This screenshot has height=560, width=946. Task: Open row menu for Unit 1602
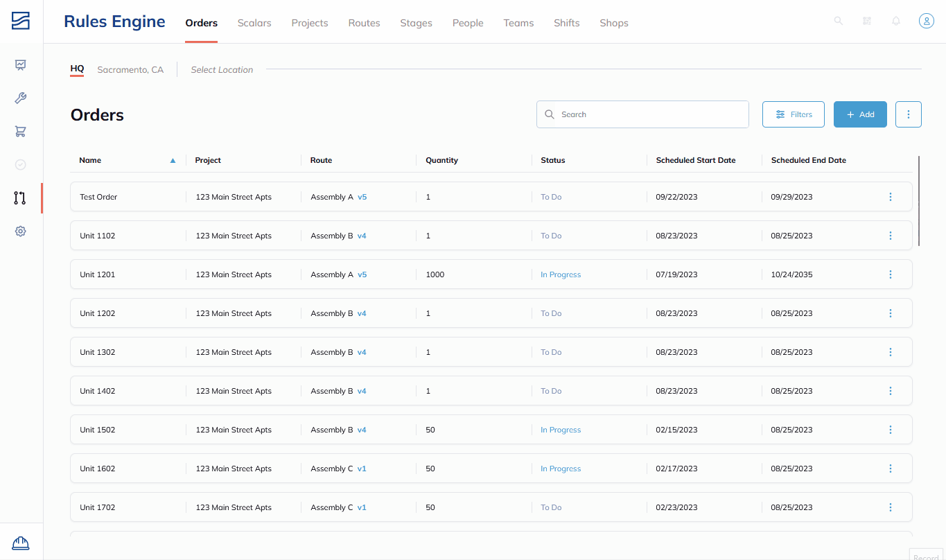(x=891, y=469)
